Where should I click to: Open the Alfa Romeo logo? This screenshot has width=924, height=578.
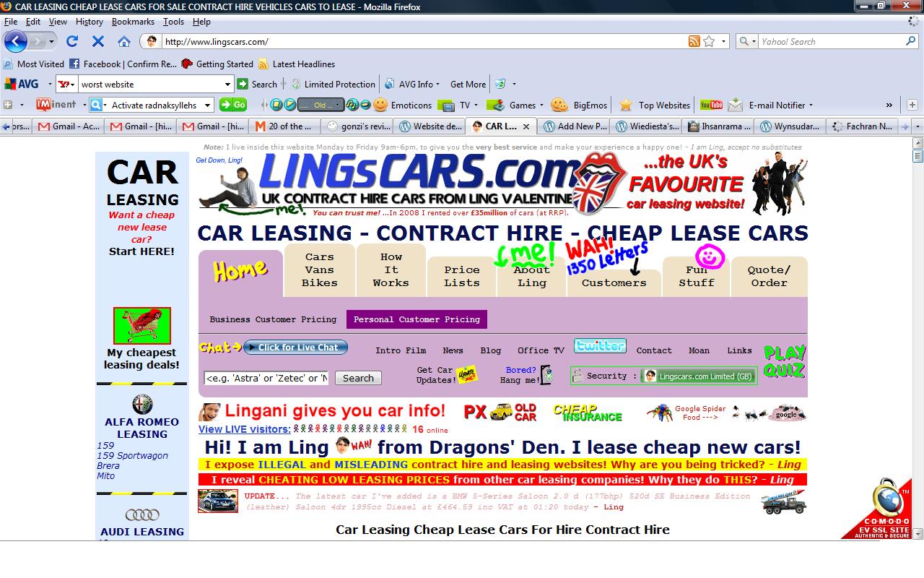pyautogui.click(x=142, y=405)
